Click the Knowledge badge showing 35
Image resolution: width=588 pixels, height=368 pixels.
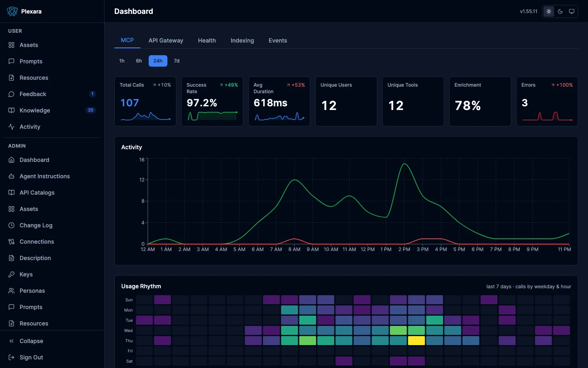coord(91,110)
